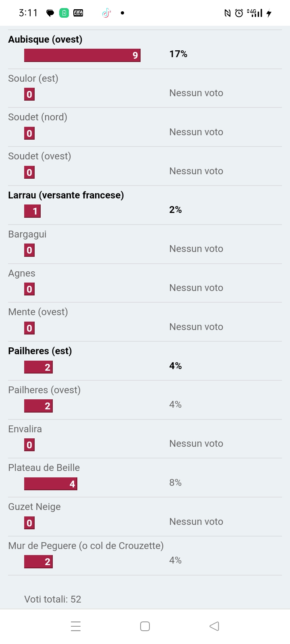Tap the Envalira option label

point(25,429)
